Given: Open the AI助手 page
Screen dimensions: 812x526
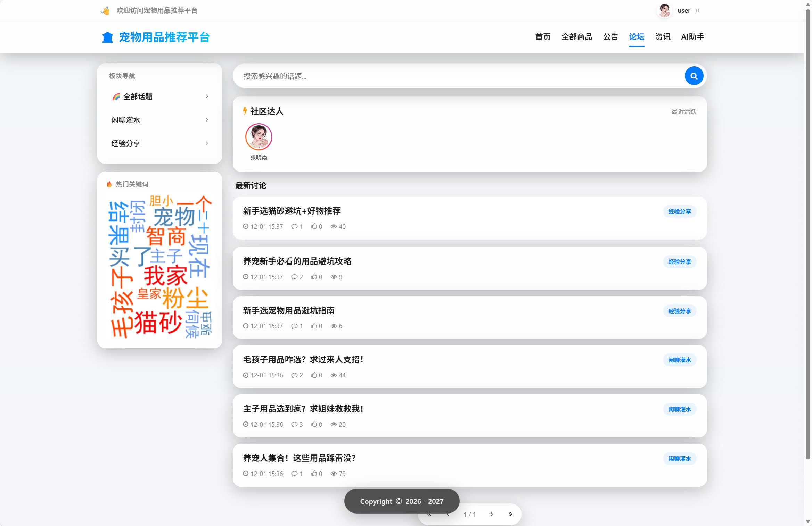Looking at the screenshot, I should (x=692, y=37).
